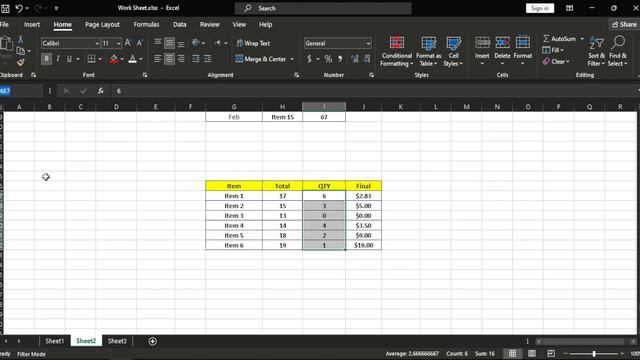Click the Decrease Indent icon
The image size is (640, 360).
tap(196, 59)
